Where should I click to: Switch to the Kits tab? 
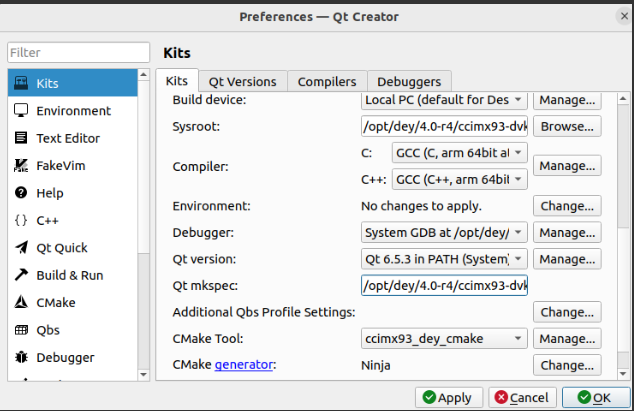click(177, 81)
